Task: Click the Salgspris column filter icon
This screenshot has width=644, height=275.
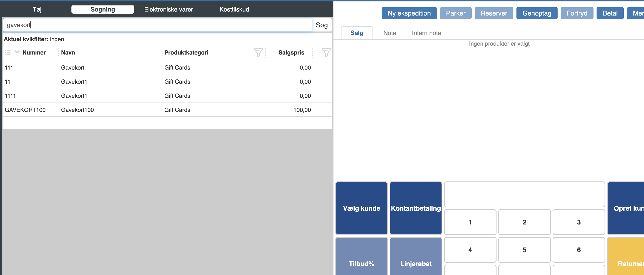Action: coord(326,53)
